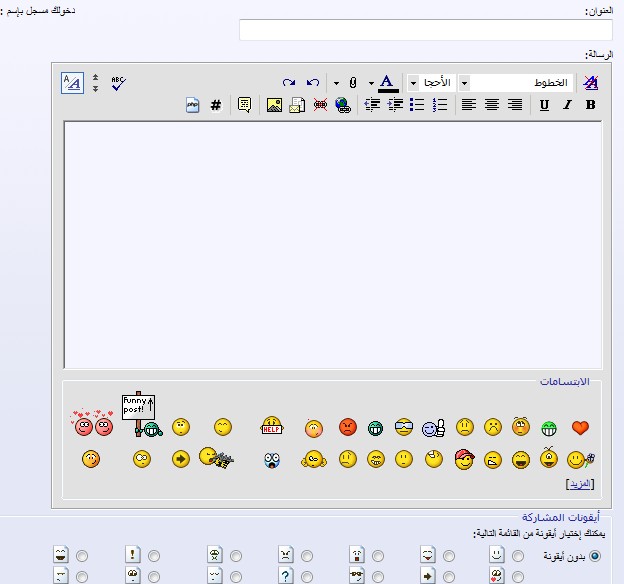
Task: Click the title 'العنوان' input field
Action: [425, 30]
